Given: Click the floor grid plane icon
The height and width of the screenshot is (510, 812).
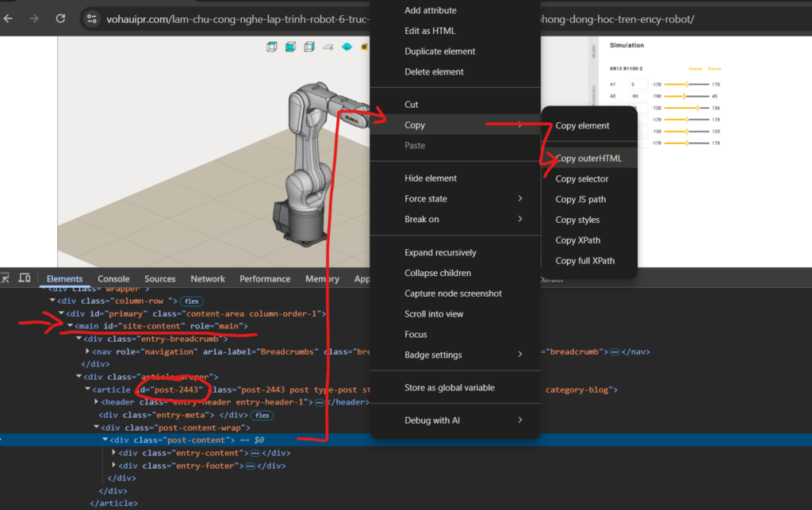Looking at the screenshot, I should [328, 47].
